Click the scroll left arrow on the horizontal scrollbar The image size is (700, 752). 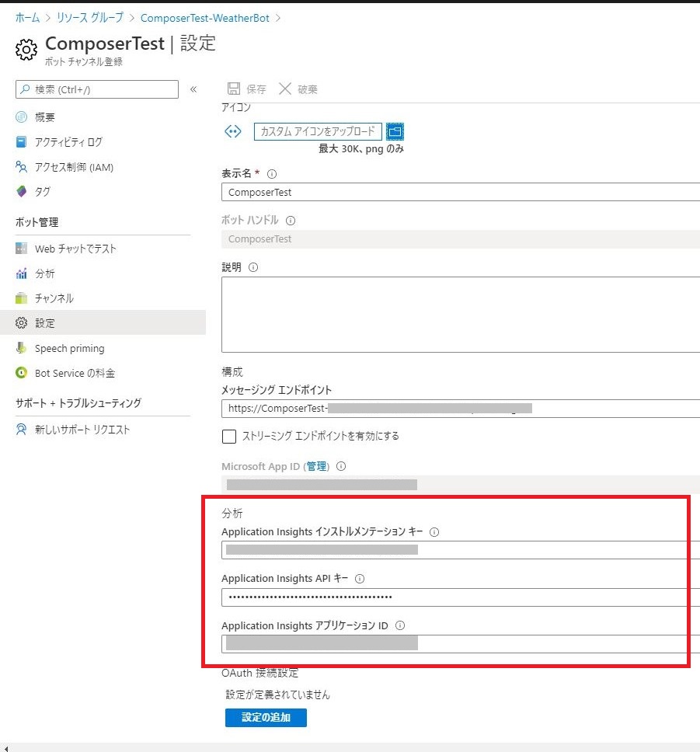[5, 748]
